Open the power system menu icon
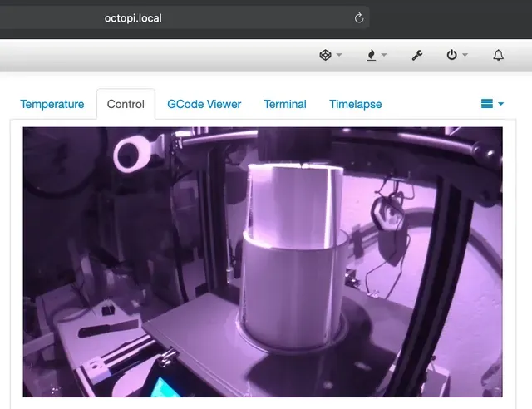Image resolution: width=532 pixels, height=409 pixels. pos(451,55)
